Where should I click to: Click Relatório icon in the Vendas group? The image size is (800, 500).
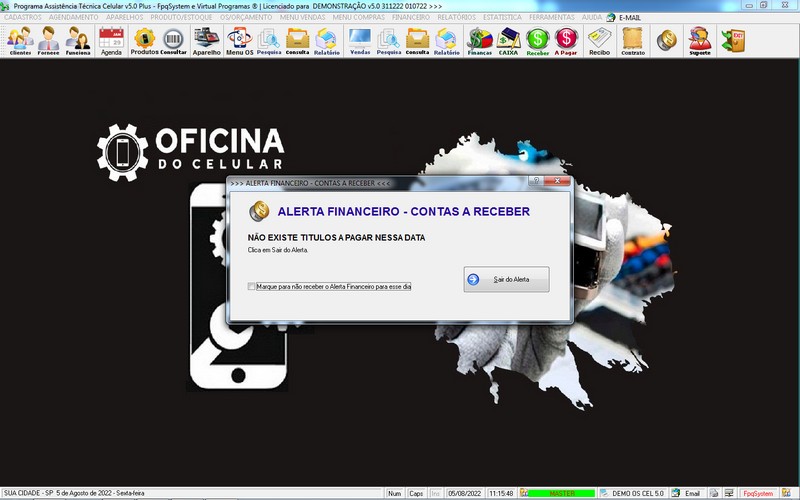point(446,41)
